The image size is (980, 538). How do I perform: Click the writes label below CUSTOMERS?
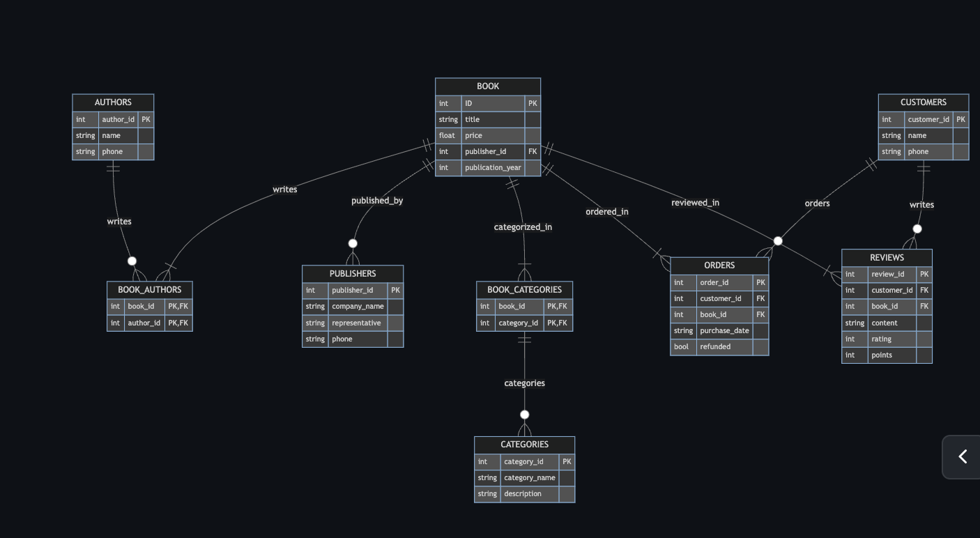click(921, 205)
